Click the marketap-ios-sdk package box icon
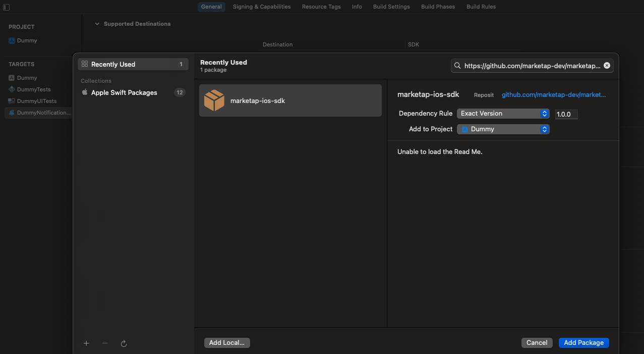644x354 pixels. 214,100
